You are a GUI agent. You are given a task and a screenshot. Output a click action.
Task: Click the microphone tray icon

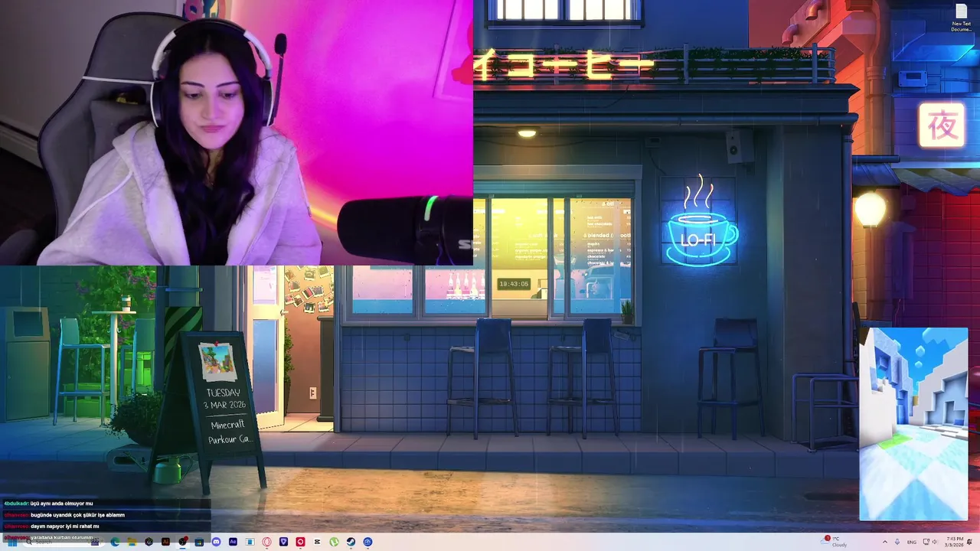[x=897, y=542]
